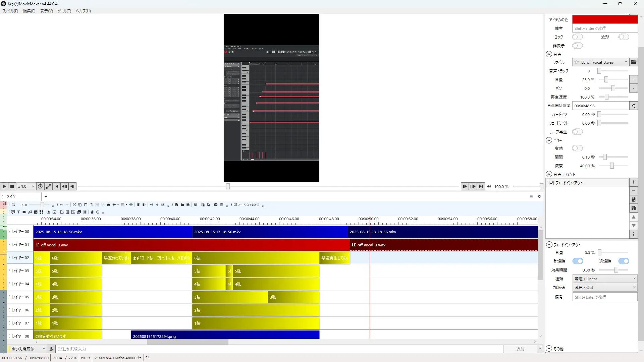Image resolution: width=644 pixels, height=362 pixels.
Task: Click フィードバックを送信 button
Action: point(247,205)
